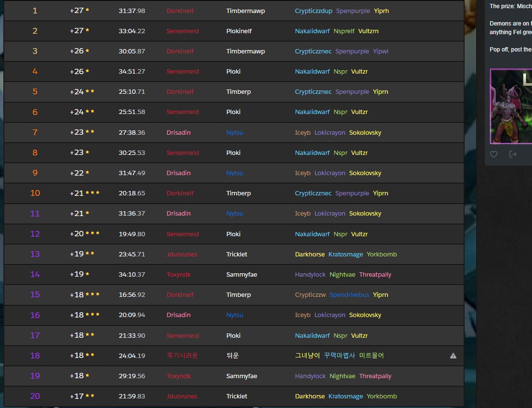The image size is (532, 408).
Task: Select tank Sensemeld in the rank 4 row
Action: pos(183,71)
